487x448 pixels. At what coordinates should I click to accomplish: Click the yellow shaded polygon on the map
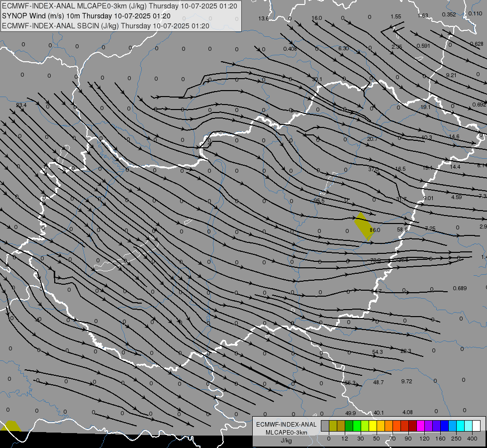[x=364, y=225]
